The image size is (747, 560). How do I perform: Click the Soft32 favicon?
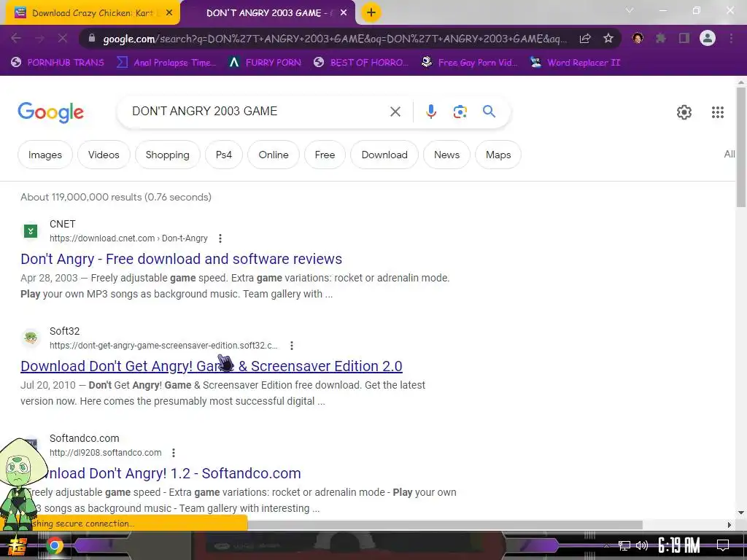pos(31,338)
